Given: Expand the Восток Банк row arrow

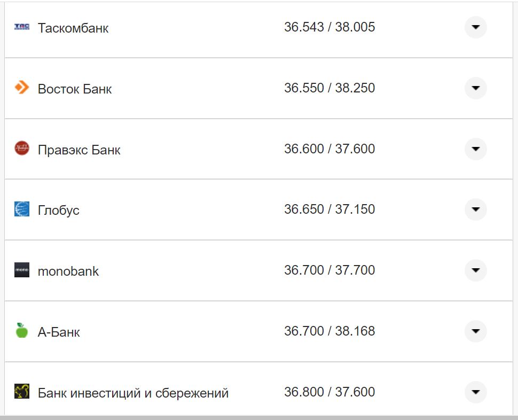Looking at the screenshot, I should [x=475, y=88].
